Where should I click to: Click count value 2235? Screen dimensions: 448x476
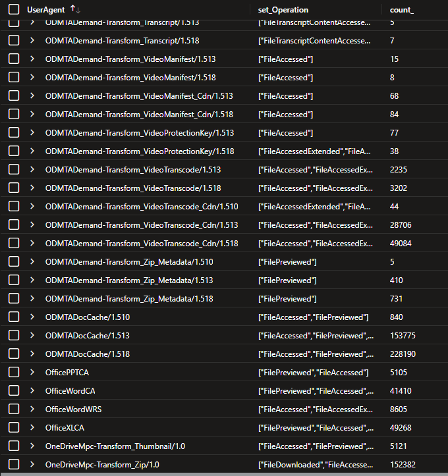pyautogui.click(x=399, y=169)
